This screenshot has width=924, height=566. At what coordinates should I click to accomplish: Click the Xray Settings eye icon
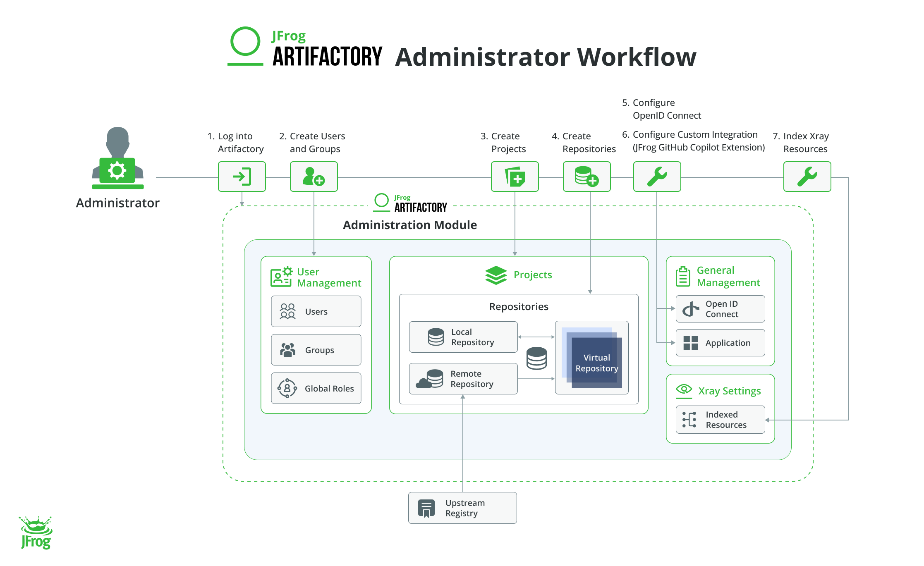[684, 389]
